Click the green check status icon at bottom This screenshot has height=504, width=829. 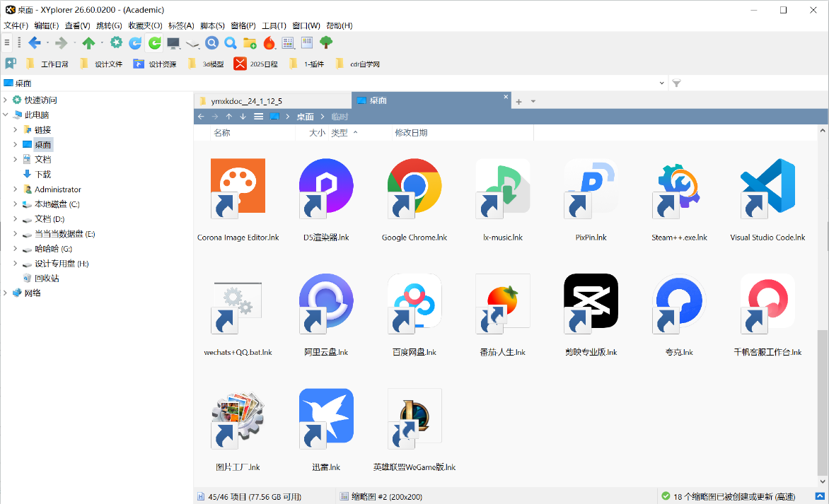(666, 496)
